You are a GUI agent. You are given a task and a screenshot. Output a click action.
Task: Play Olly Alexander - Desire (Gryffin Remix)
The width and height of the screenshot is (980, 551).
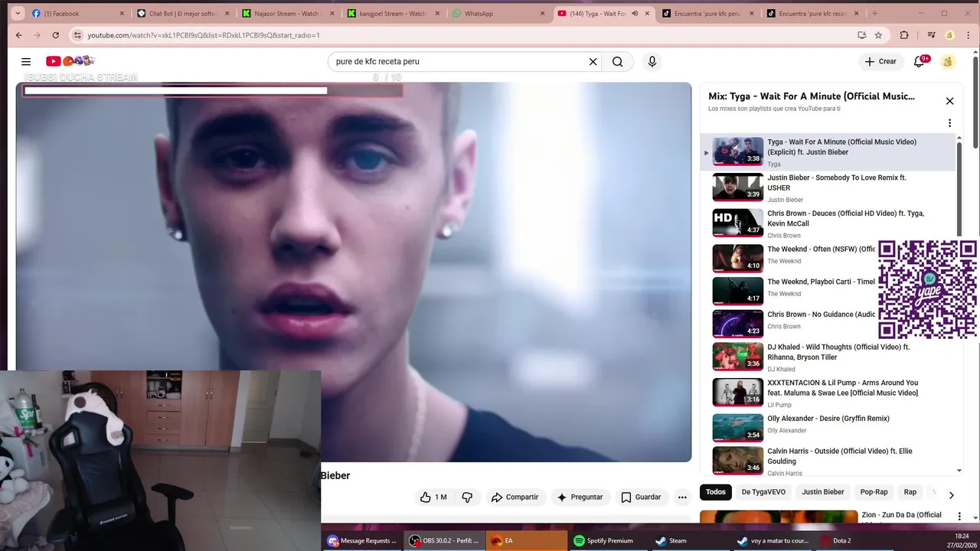point(827,427)
